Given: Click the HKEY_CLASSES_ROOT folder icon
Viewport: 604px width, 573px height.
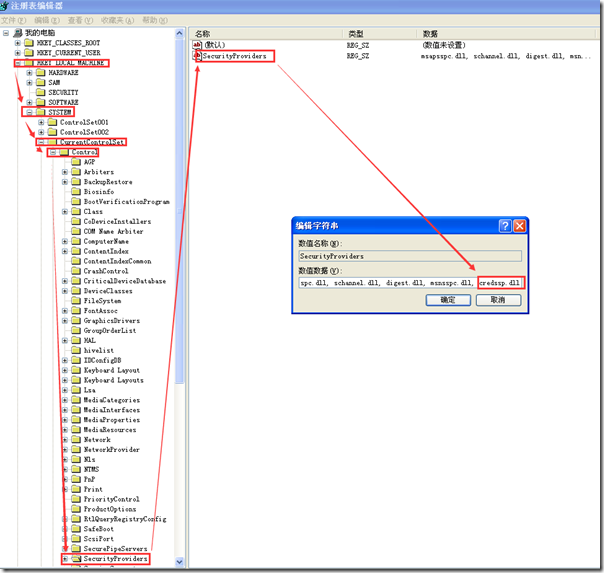Looking at the screenshot, I should pos(29,43).
